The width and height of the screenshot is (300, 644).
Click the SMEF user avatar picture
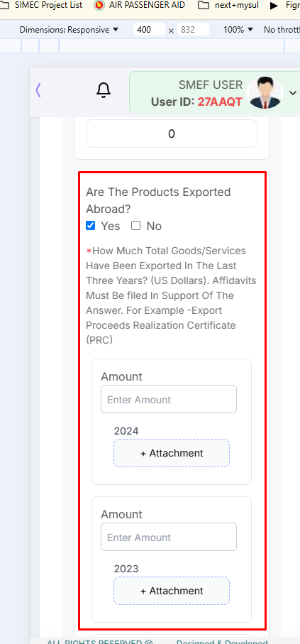point(265,92)
